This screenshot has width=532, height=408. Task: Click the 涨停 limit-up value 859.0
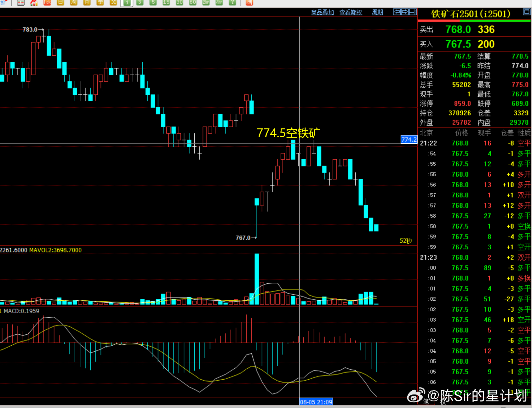[462, 104]
